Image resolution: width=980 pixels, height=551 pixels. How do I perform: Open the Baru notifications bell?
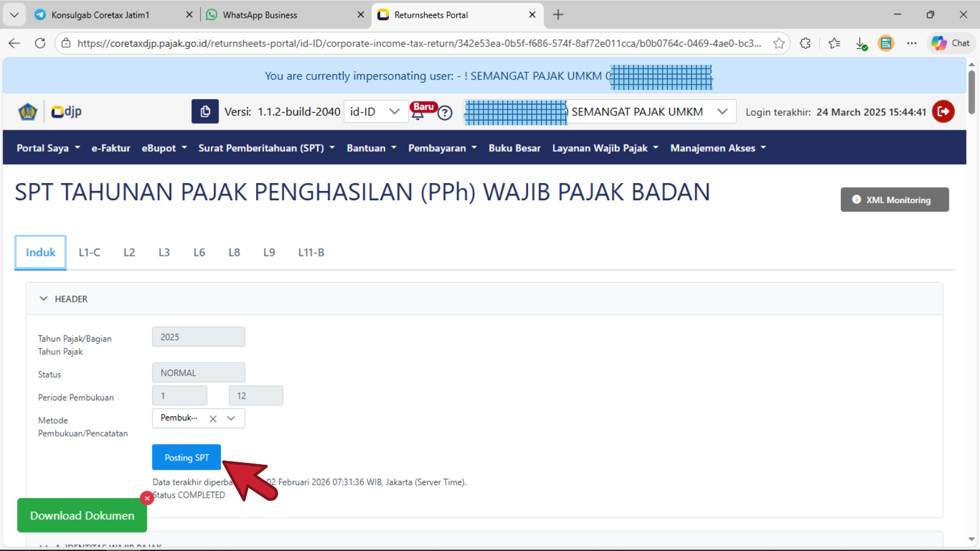[418, 113]
